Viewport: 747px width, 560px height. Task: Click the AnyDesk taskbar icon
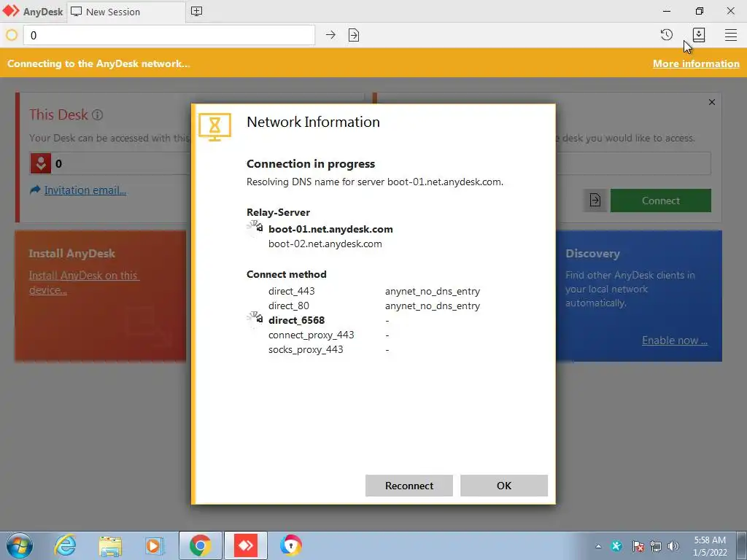click(x=246, y=545)
